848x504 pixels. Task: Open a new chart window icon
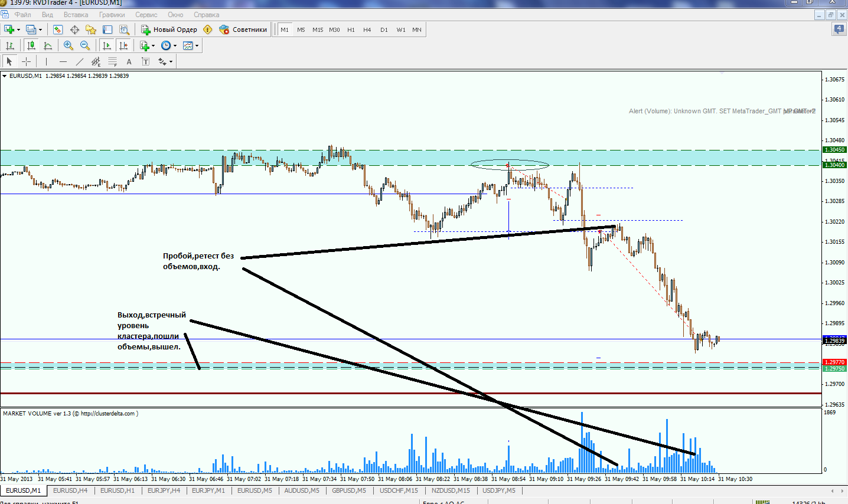click(x=9, y=30)
